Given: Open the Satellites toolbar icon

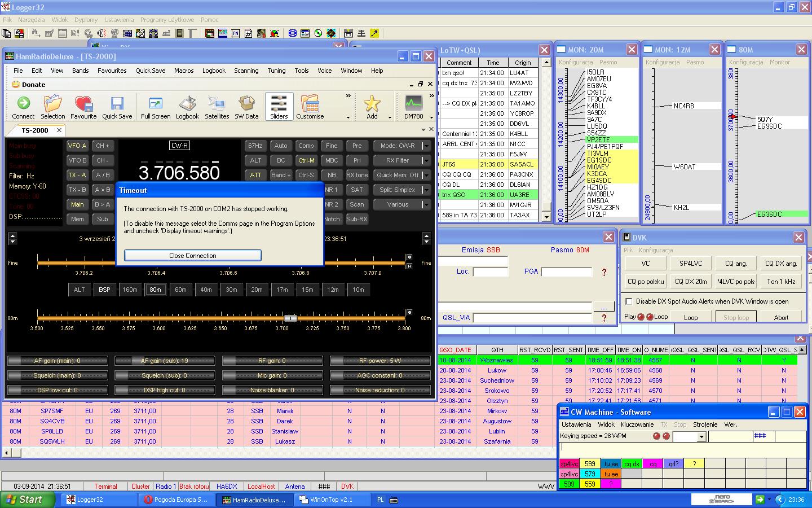Looking at the screenshot, I should [x=217, y=107].
